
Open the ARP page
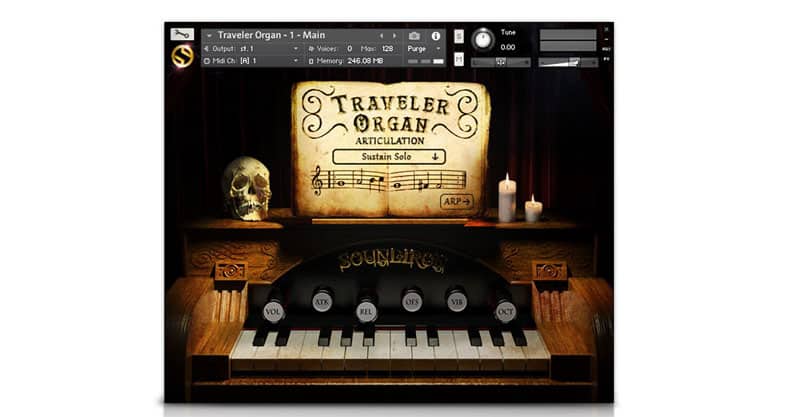(456, 201)
